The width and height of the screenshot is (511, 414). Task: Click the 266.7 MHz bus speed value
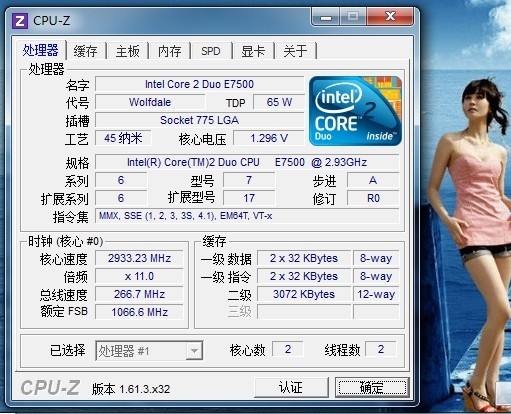pos(139,294)
